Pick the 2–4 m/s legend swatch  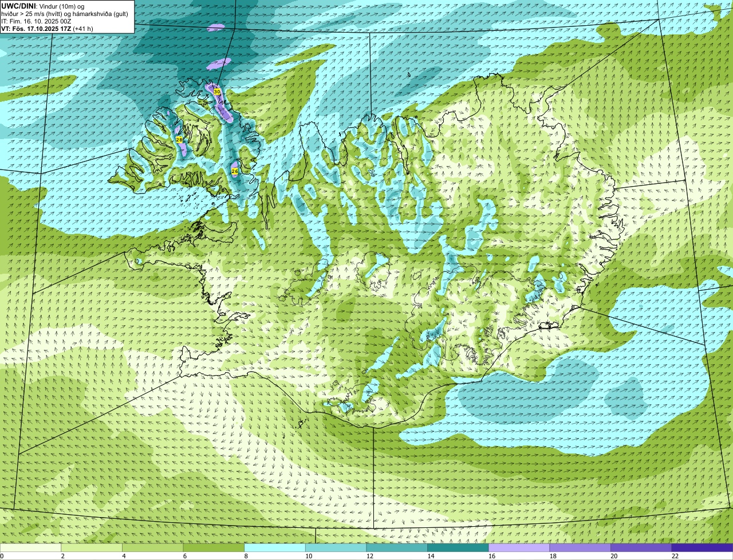click(x=92, y=547)
